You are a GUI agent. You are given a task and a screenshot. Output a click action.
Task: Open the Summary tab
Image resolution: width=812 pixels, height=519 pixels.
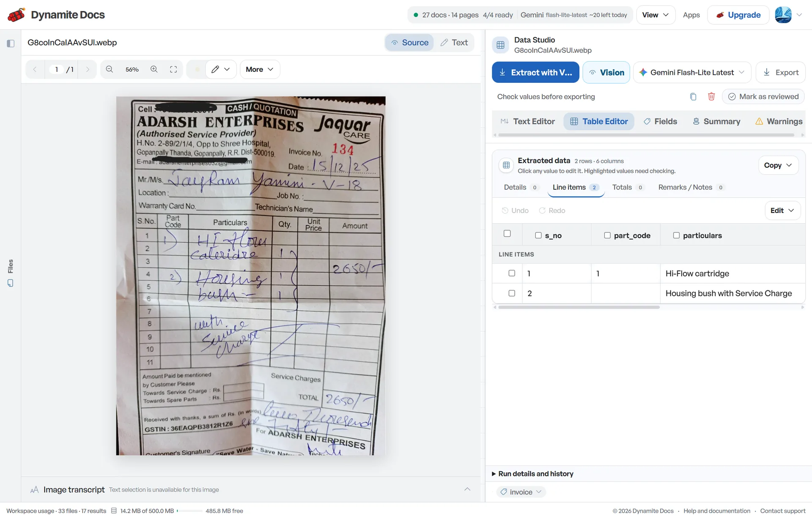716,121
